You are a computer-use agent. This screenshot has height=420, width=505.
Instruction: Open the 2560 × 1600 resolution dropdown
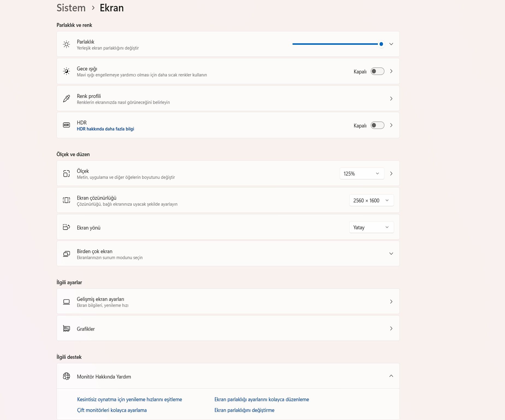[371, 200]
